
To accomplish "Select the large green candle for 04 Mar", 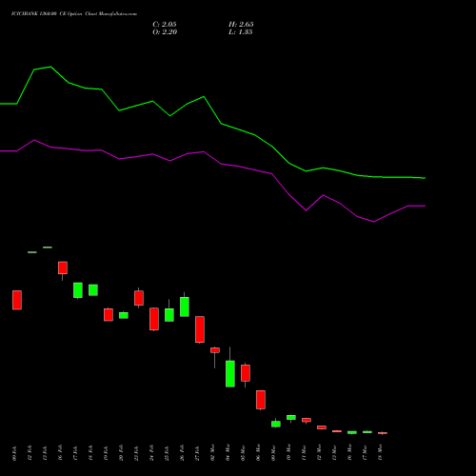I will click(230, 373).
